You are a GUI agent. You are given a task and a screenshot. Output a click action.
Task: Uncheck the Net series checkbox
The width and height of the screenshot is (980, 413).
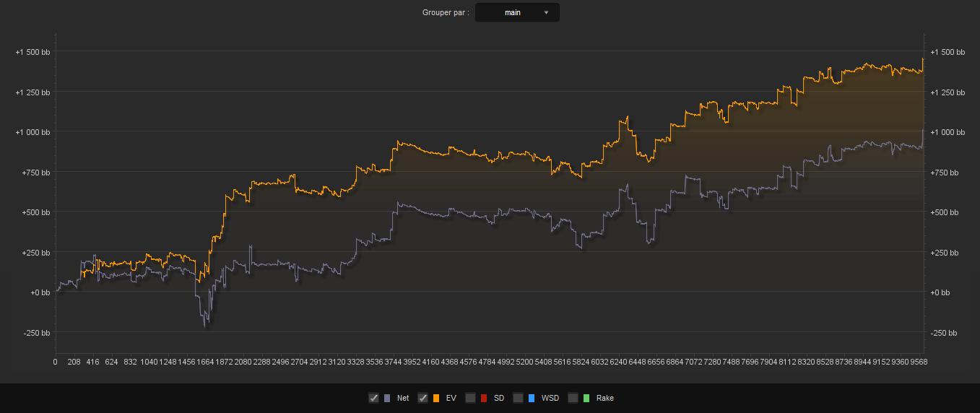(x=373, y=398)
